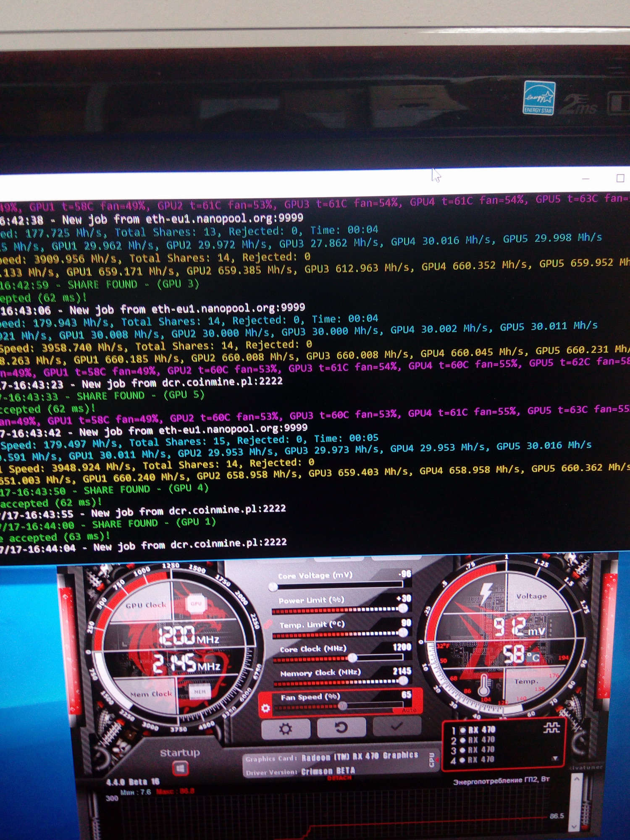Image resolution: width=630 pixels, height=840 pixels.
Task: Select GPU 3 RX 470 in the list
Action: coord(473,750)
